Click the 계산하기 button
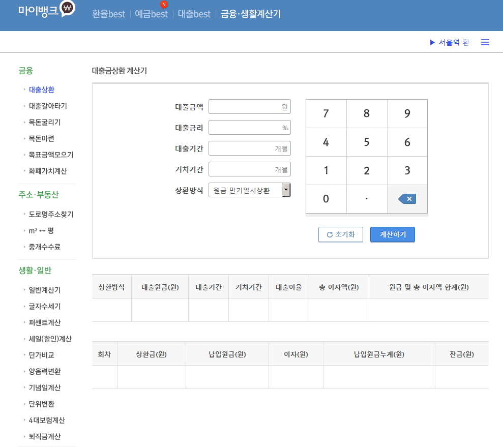 (392, 234)
